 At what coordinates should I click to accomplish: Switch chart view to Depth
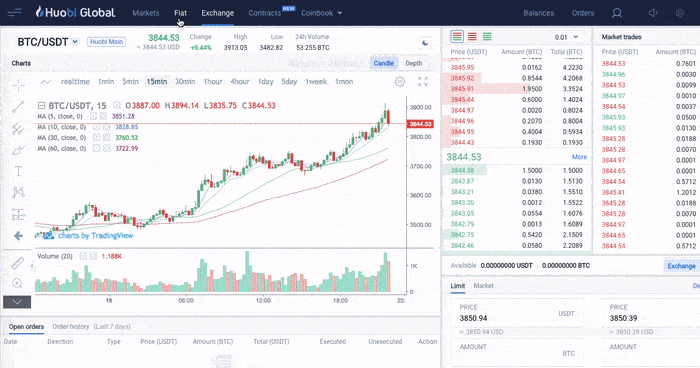pyautogui.click(x=413, y=63)
